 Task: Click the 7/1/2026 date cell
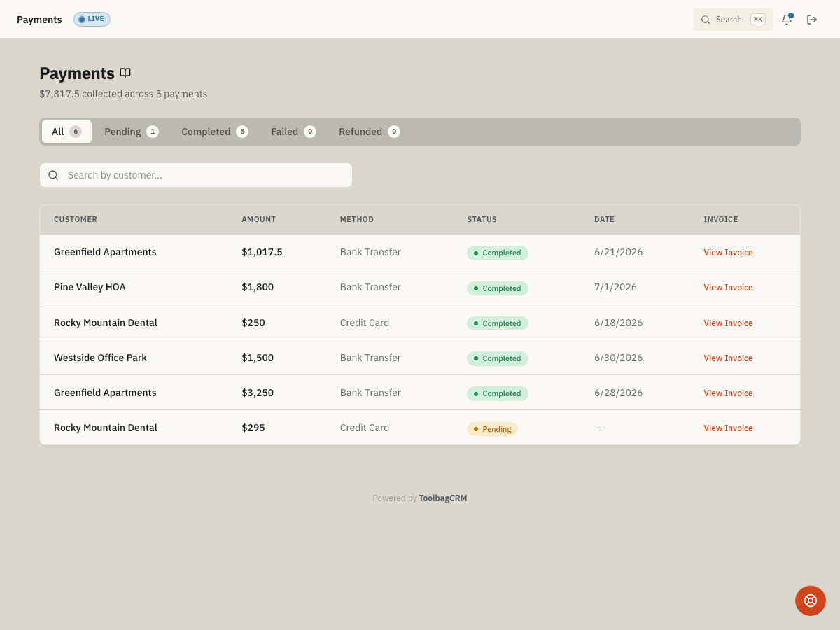click(616, 287)
